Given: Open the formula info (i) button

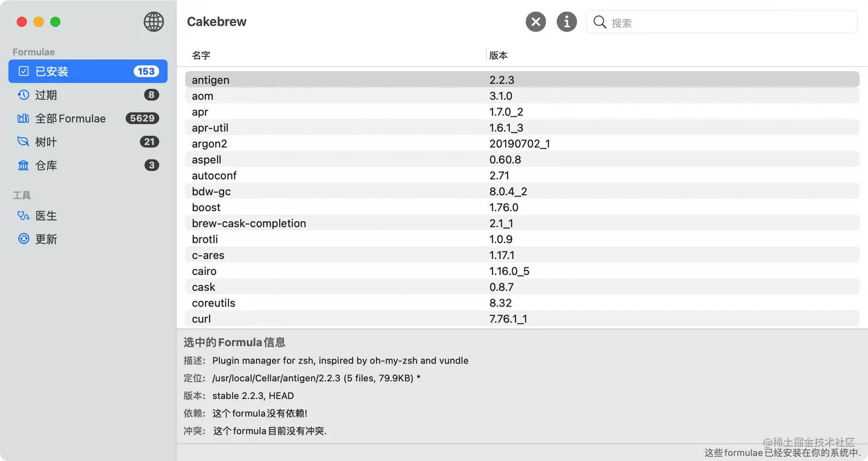Looking at the screenshot, I should pos(567,22).
